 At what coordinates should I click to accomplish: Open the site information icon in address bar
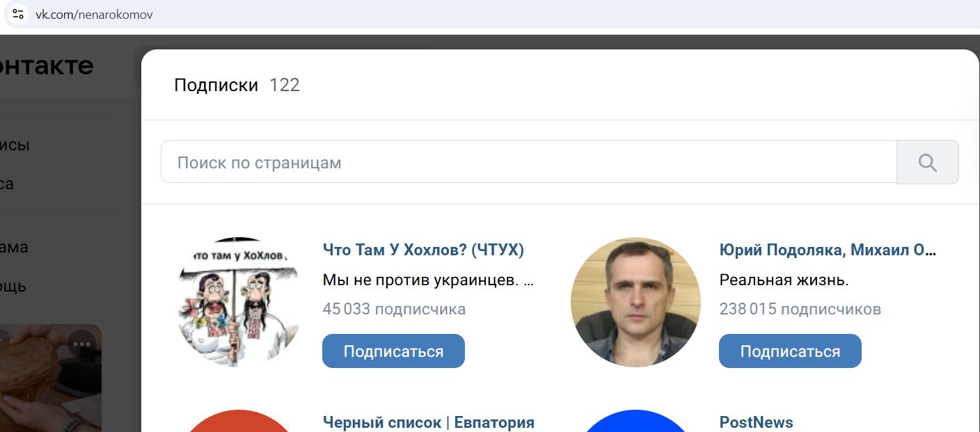click(17, 14)
